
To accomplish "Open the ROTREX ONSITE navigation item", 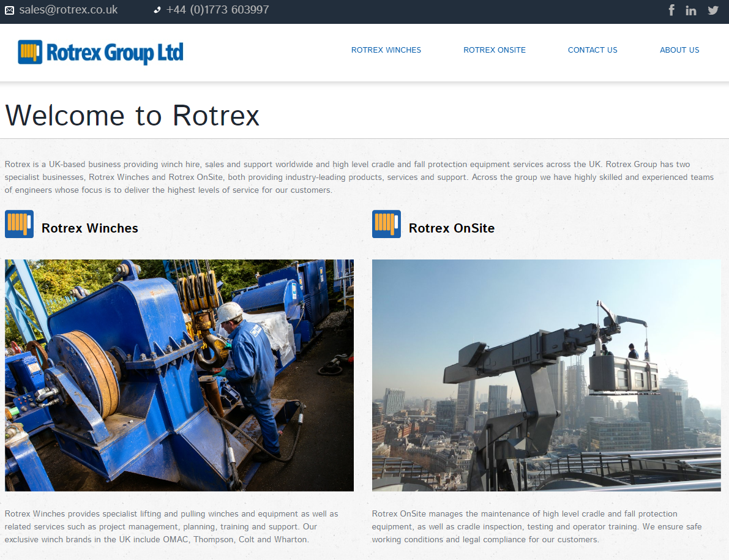I will tap(495, 50).
